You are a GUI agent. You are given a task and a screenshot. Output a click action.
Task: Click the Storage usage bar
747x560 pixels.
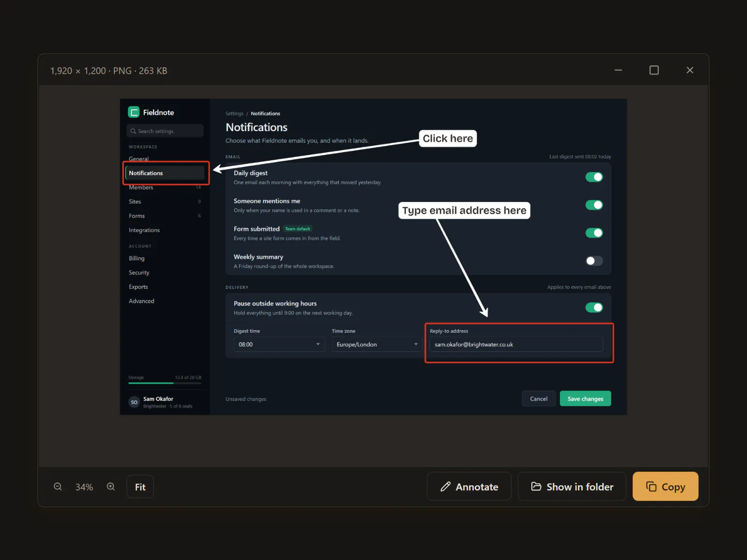(x=165, y=383)
